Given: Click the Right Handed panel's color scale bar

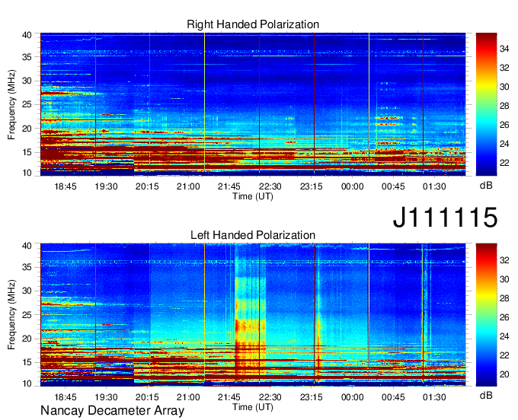Looking at the screenshot, I should point(486,104).
